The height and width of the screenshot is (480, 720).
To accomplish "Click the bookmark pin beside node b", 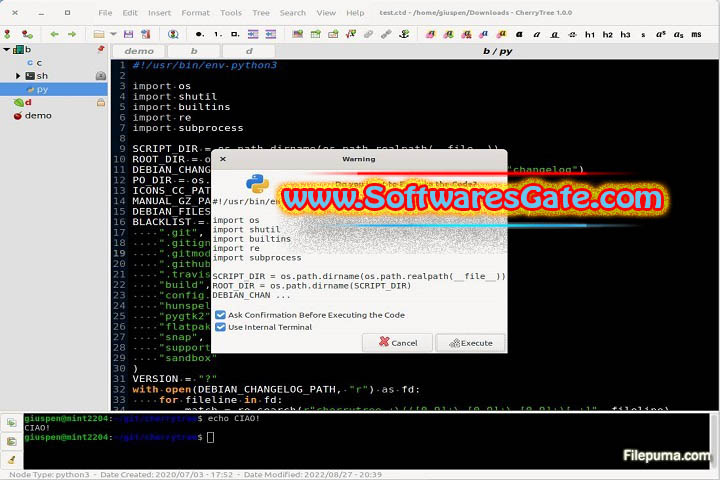I will click(101, 49).
